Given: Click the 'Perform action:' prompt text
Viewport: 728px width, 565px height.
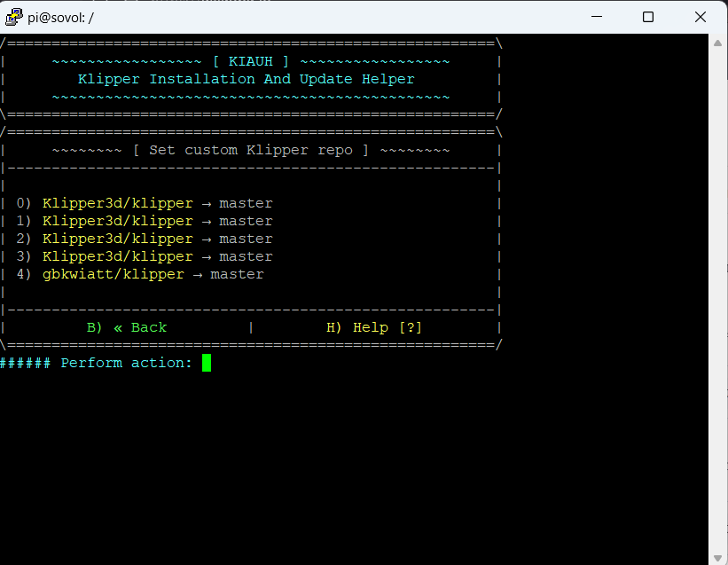Looking at the screenshot, I should click(126, 363).
